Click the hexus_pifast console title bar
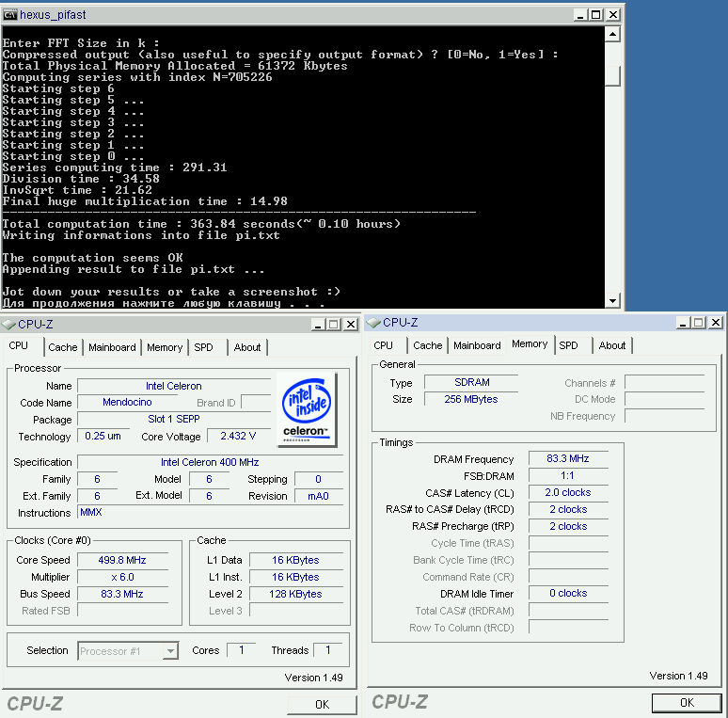The width and height of the screenshot is (728, 718). coord(311,15)
